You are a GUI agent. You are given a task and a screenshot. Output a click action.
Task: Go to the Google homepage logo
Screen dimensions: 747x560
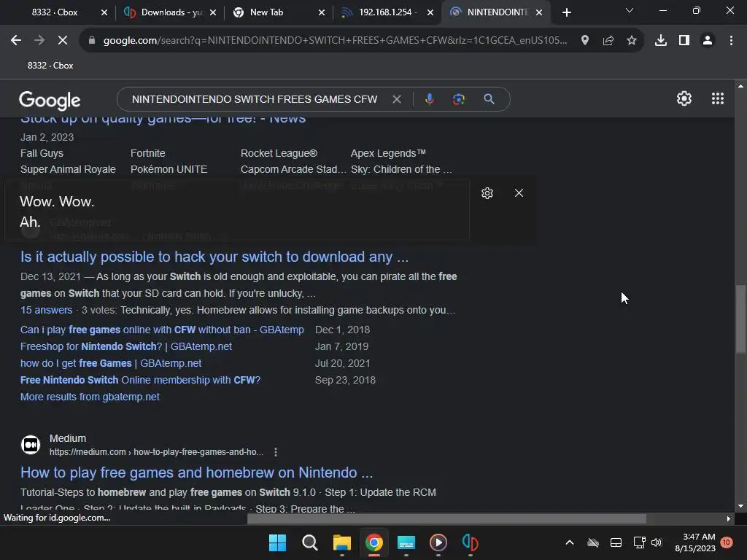click(50, 100)
